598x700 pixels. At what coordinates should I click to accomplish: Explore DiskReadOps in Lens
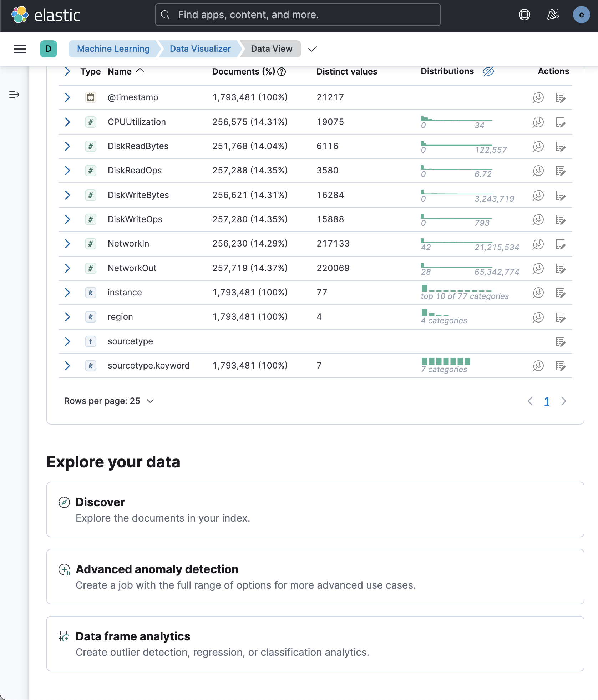click(538, 171)
